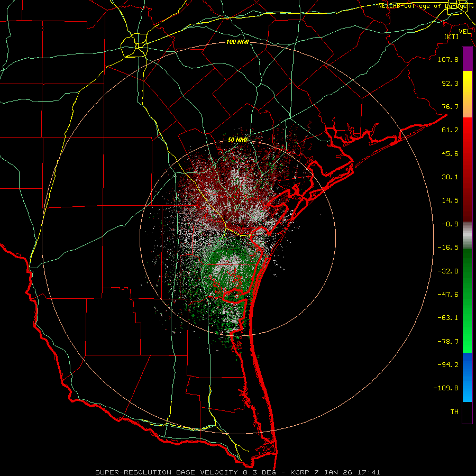Screen dimensions: 476x476
Task: Click the 100 NMI range ring label
Action: coord(237,42)
